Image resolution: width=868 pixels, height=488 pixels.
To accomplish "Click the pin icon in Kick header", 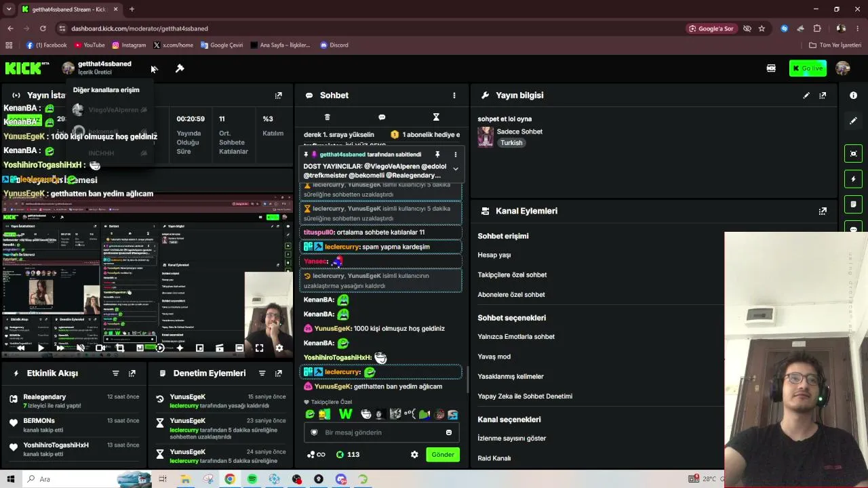I will [180, 68].
